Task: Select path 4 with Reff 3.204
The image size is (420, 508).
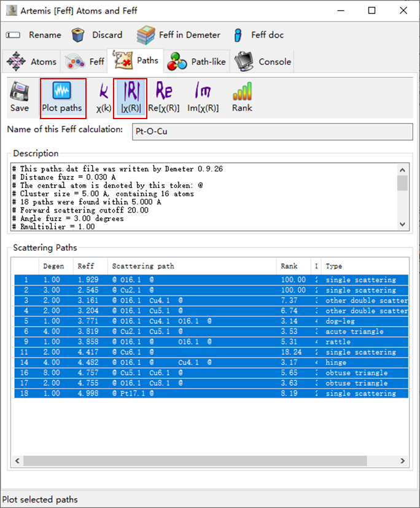Action: [x=211, y=311]
